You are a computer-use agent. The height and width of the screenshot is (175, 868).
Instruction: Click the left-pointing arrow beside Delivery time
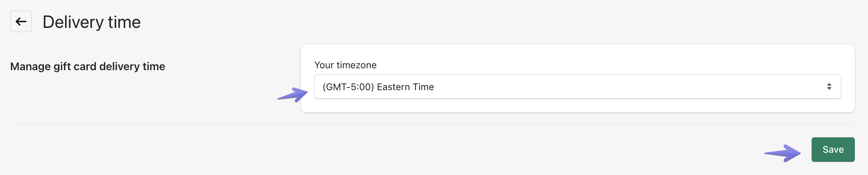[21, 21]
